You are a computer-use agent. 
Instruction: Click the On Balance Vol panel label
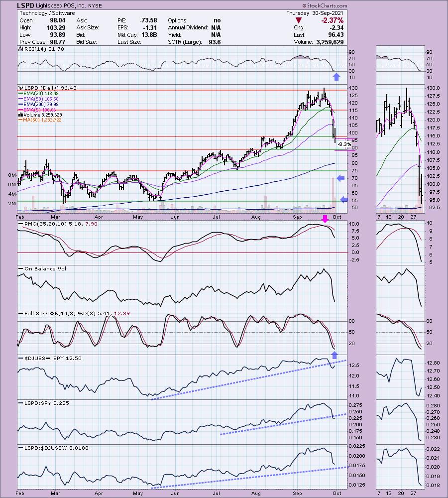coord(45,269)
